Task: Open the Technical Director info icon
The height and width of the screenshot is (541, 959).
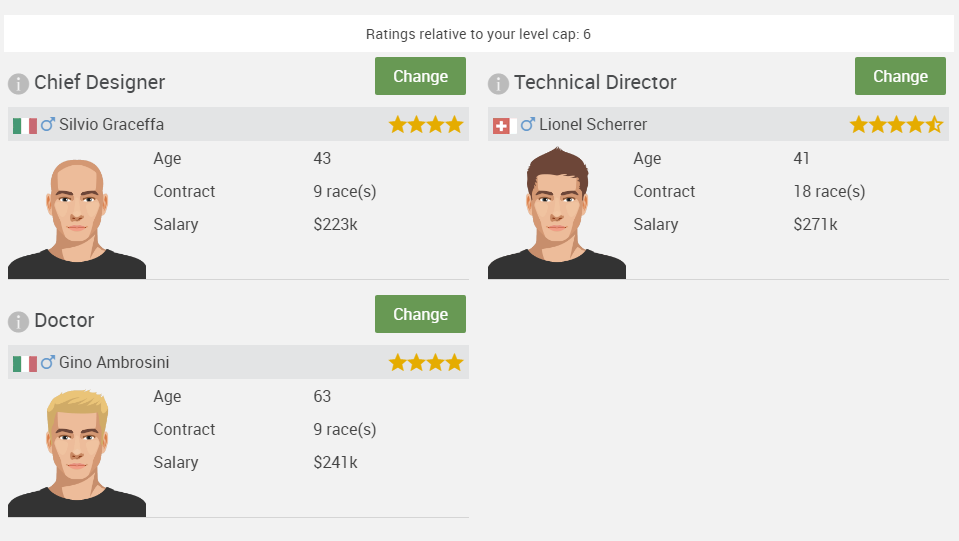Action: (498, 84)
